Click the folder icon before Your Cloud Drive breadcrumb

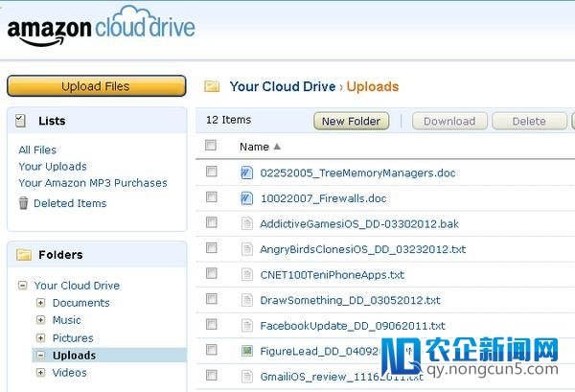213,87
